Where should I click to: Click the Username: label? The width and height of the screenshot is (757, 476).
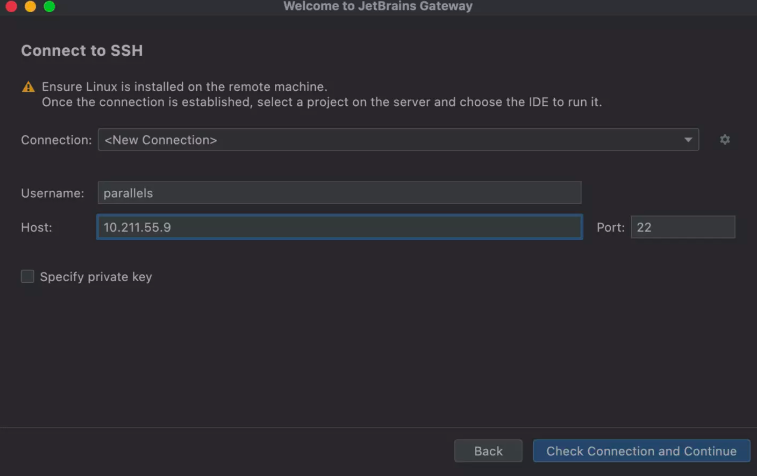[53, 193]
